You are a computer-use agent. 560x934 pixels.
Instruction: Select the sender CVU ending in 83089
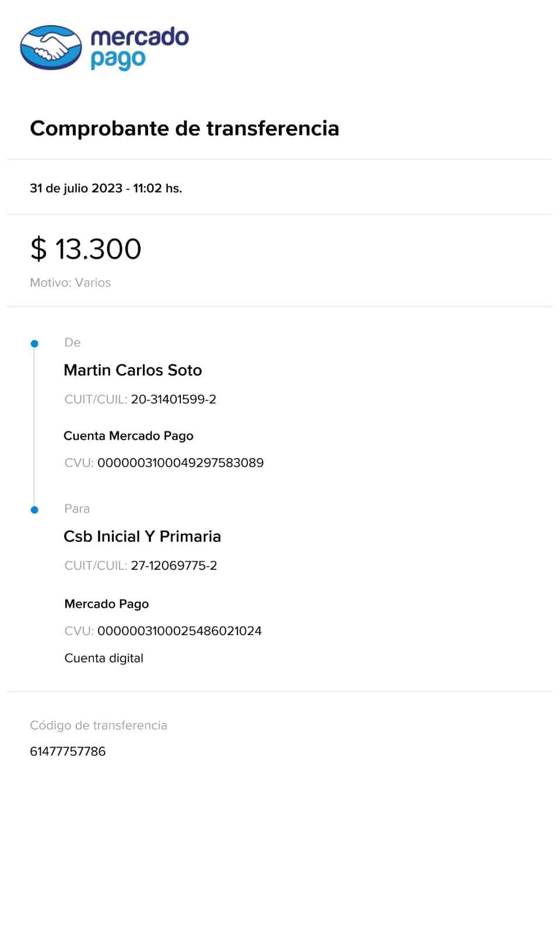[x=180, y=463]
